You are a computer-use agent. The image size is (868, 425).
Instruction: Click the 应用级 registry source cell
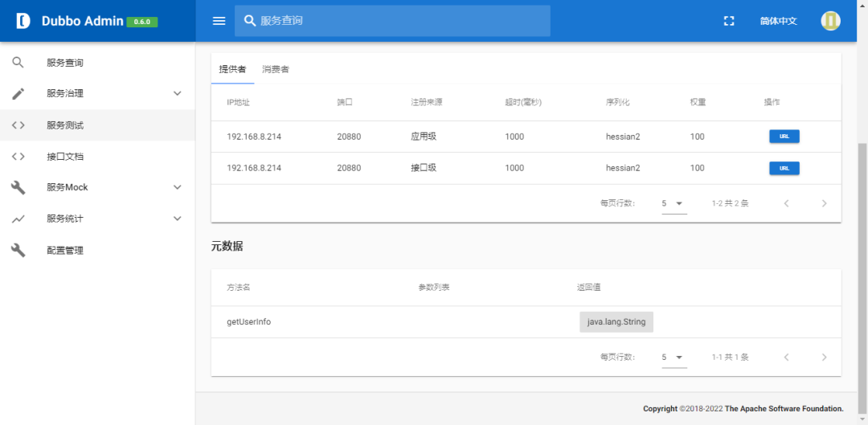(x=424, y=137)
